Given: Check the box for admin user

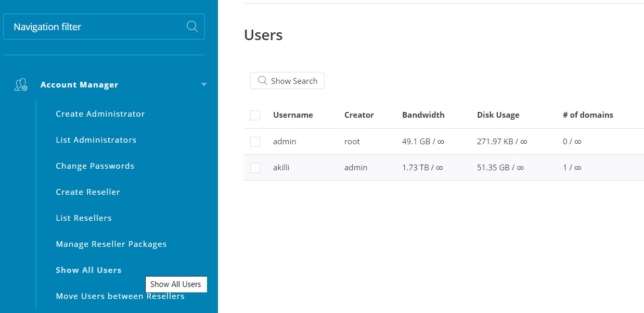Looking at the screenshot, I should [255, 142].
